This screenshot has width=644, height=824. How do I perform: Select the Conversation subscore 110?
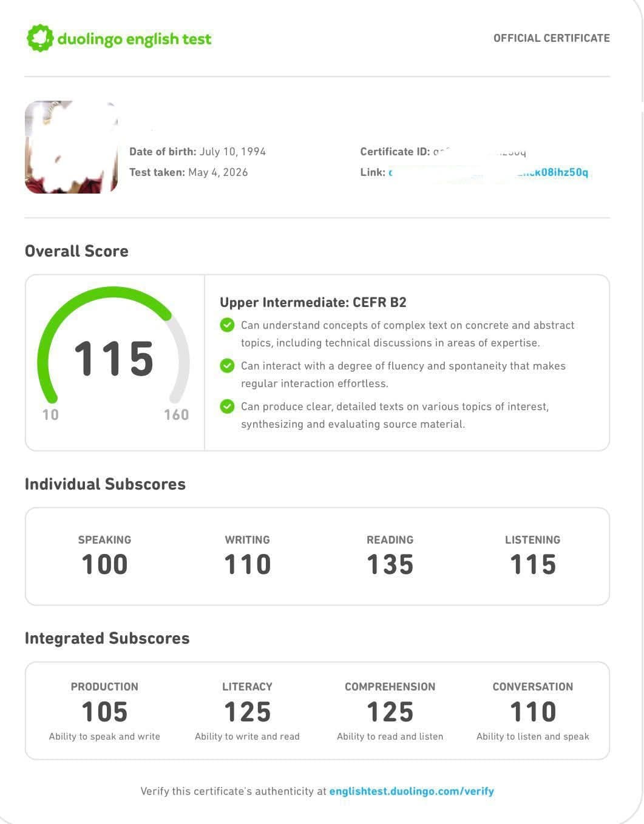[533, 712]
